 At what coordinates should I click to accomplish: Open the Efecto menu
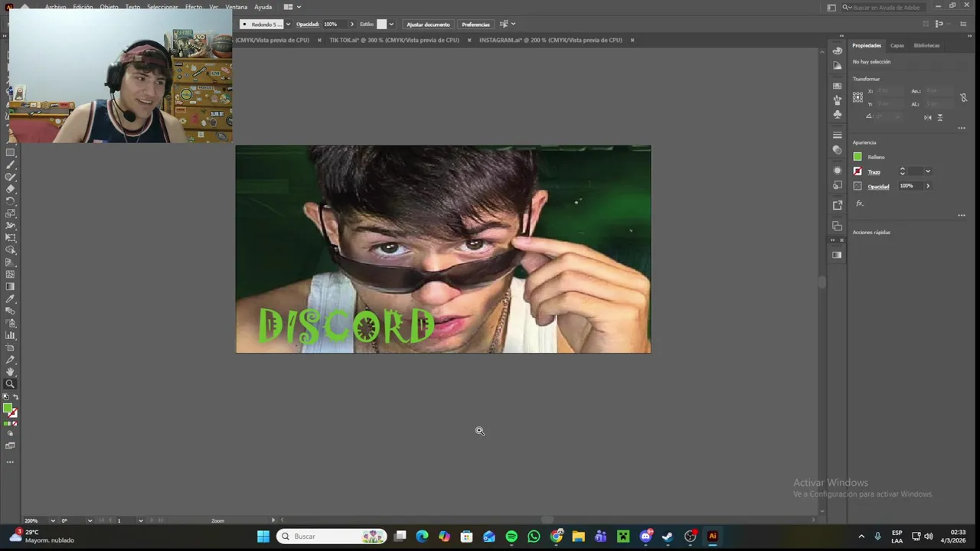coord(194,7)
